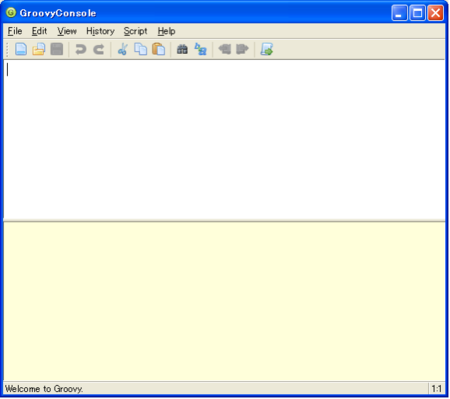Run the script with the green arrow icon
The width and height of the screenshot is (450, 399).
[267, 49]
